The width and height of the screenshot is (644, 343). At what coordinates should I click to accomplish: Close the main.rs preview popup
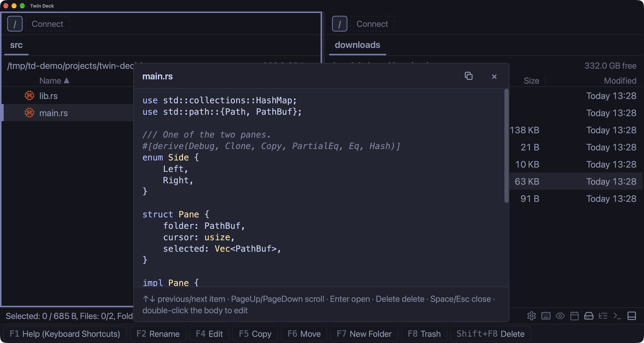(494, 76)
